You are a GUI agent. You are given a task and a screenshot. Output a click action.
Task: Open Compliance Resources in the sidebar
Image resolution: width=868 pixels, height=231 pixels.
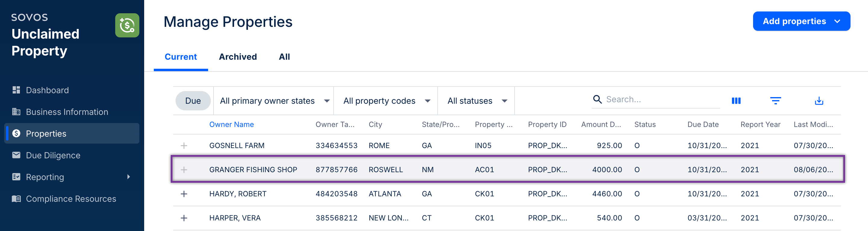[x=71, y=199]
